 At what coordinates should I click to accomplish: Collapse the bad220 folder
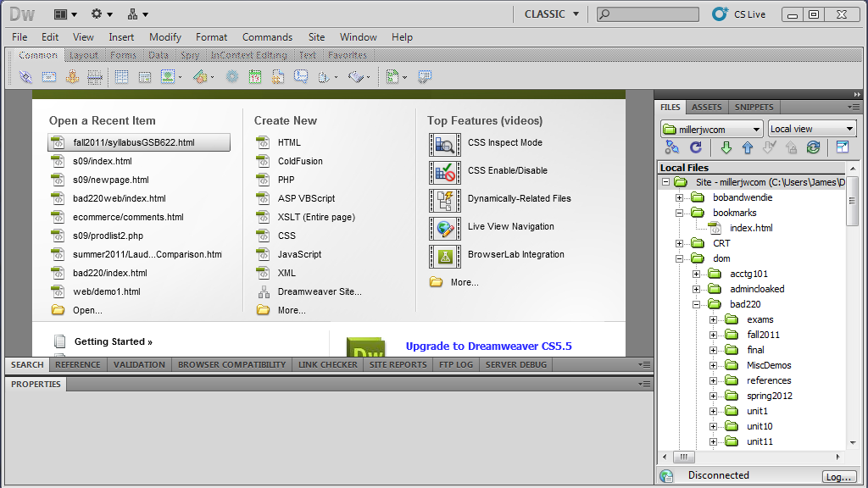(697, 304)
